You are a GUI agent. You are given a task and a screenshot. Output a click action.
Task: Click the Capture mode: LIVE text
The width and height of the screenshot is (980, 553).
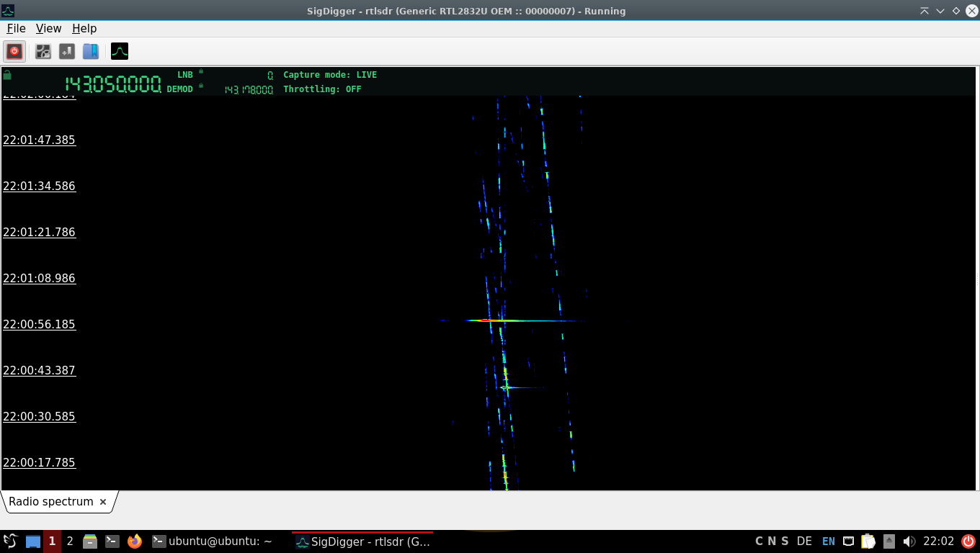[x=330, y=75]
